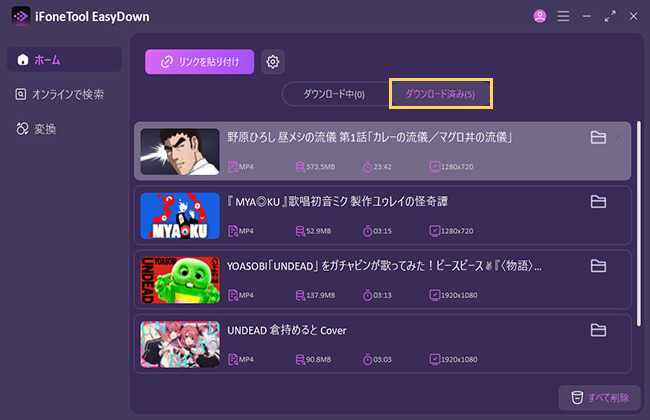Remove 野原ひろし 昼メシの流儀 item with X
Image resolution: width=650 pixels, height=420 pixels.
click(618, 137)
